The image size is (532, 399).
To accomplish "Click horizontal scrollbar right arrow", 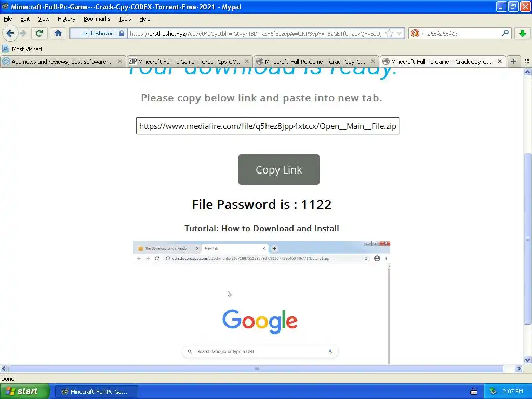I will point(518,368).
